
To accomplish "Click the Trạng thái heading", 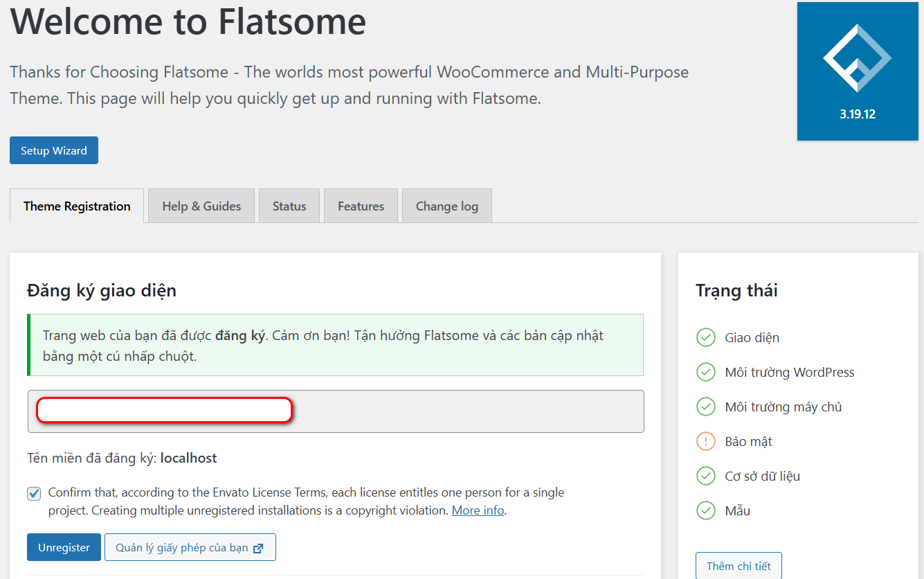I will [736, 290].
